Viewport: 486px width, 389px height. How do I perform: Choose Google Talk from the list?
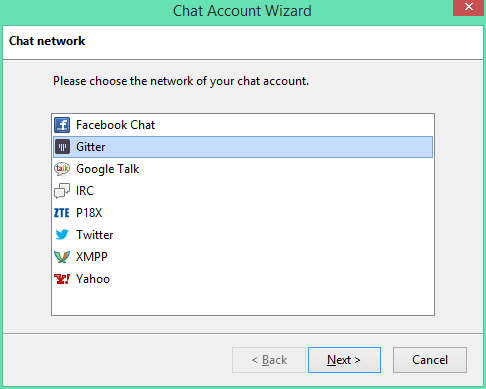pos(243,169)
